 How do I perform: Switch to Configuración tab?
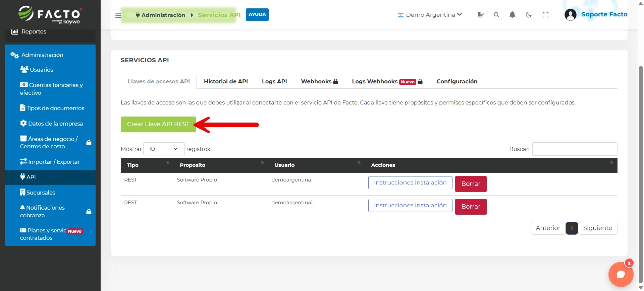click(x=457, y=81)
